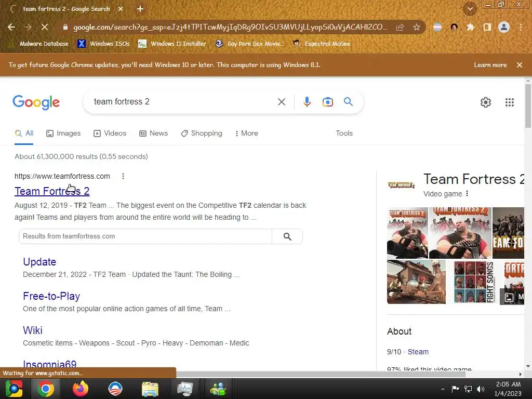Screen dimensions: 532x399
Task: Toggle the Chrome side panel
Action: click(487, 27)
